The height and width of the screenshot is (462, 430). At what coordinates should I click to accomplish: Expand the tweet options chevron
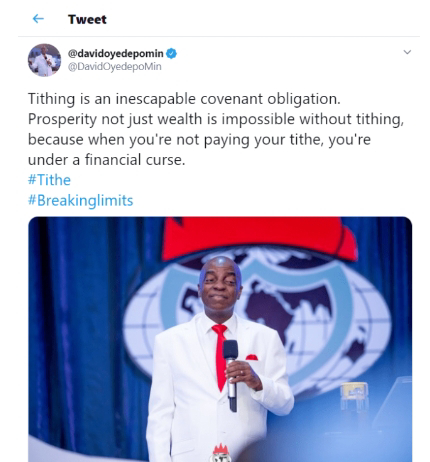coord(407,52)
